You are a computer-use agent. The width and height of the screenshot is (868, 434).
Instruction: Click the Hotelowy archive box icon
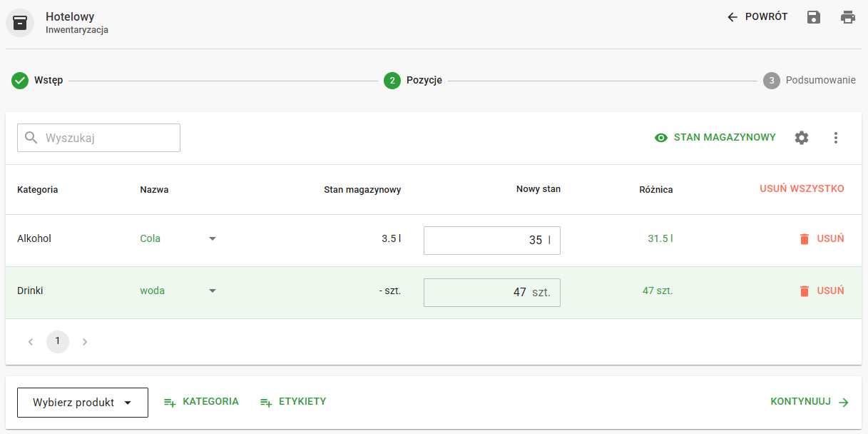[20, 23]
